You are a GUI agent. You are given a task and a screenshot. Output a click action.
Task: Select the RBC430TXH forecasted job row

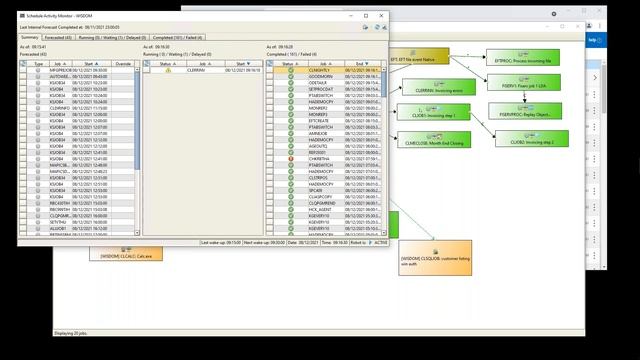click(x=77, y=203)
